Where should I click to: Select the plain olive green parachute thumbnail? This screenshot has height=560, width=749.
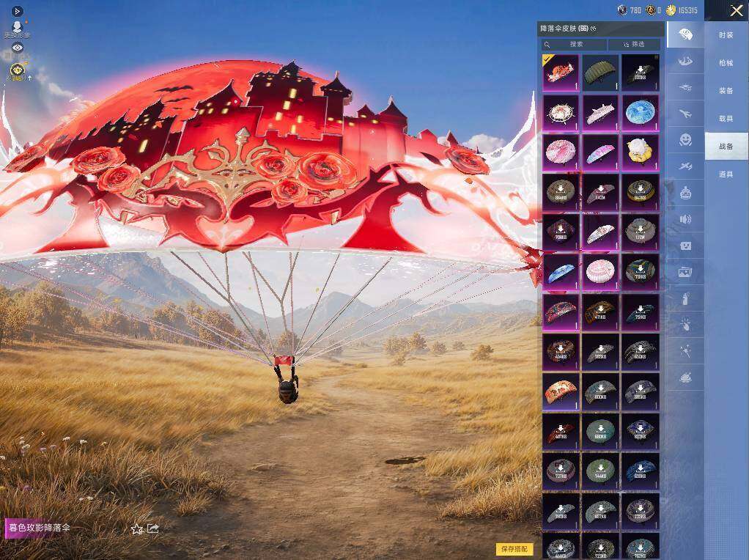coord(600,73)
